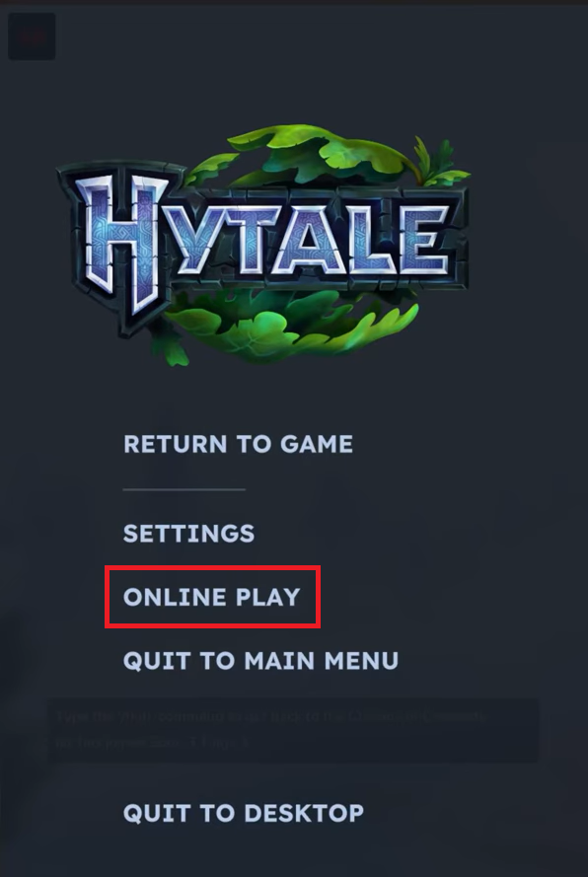
Task: Select Return to Game
Action: [x=239, y=444]
